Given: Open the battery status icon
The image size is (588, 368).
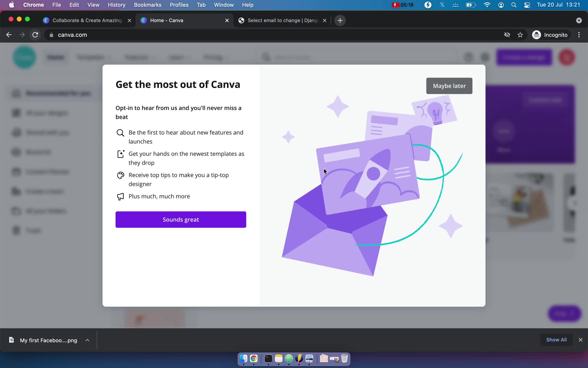Looking at the screenshot, I should click(x=471, y=5).
